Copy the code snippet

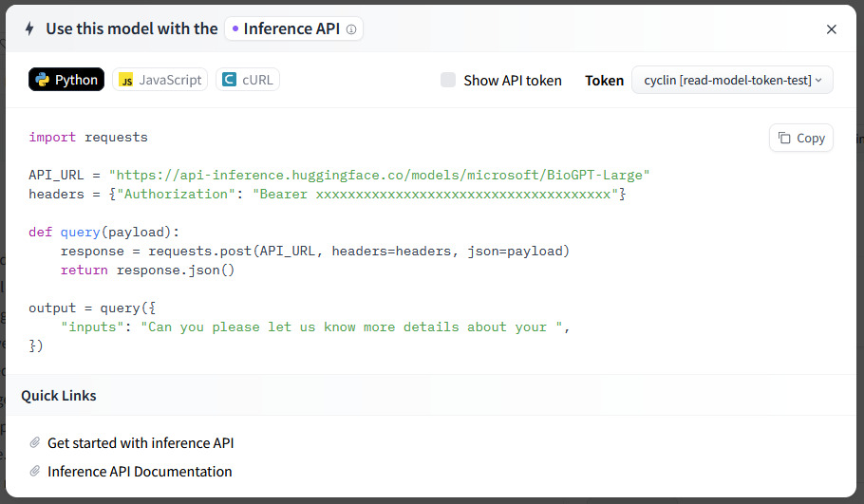(x=800, y=138)
